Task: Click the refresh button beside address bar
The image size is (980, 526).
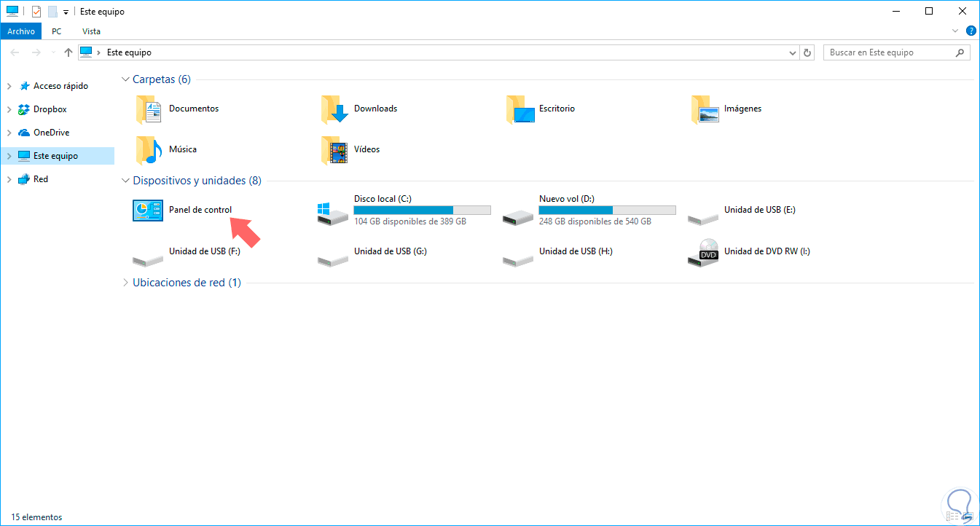Action: pos(807,52)
